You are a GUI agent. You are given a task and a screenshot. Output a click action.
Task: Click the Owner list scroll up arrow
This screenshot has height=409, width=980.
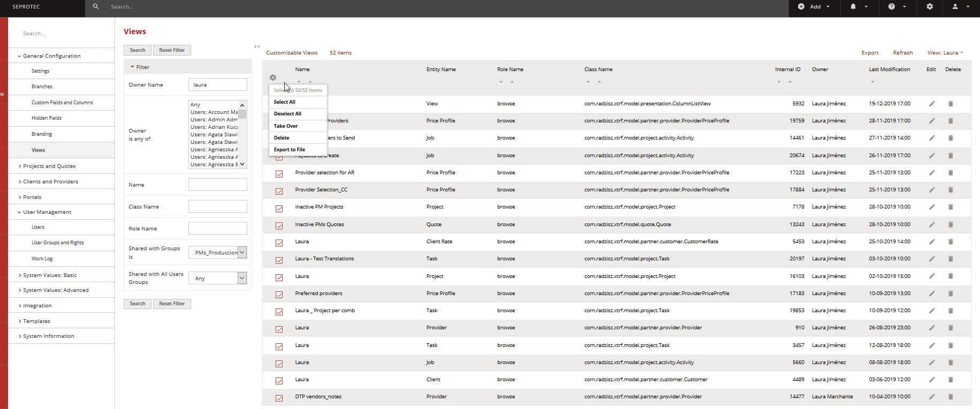[242, 105]
